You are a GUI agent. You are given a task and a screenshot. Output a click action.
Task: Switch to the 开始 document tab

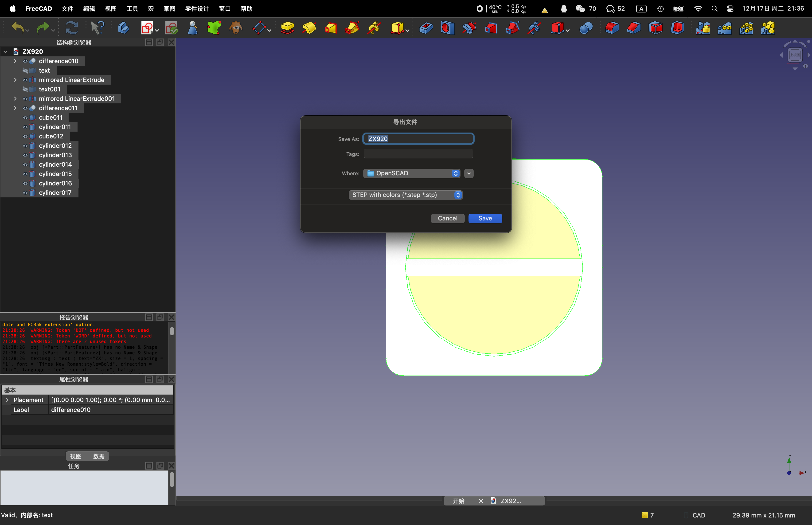click(458, 501)
